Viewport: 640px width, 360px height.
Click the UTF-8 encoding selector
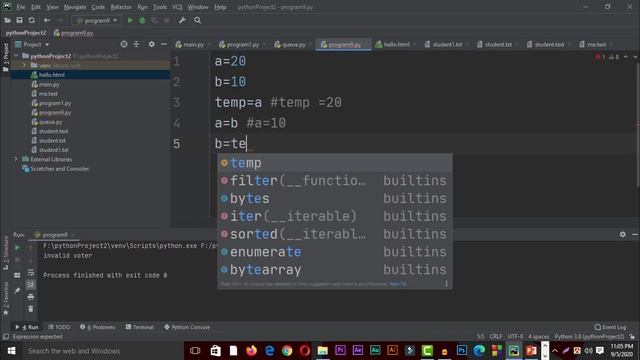[x=515, y=337]
